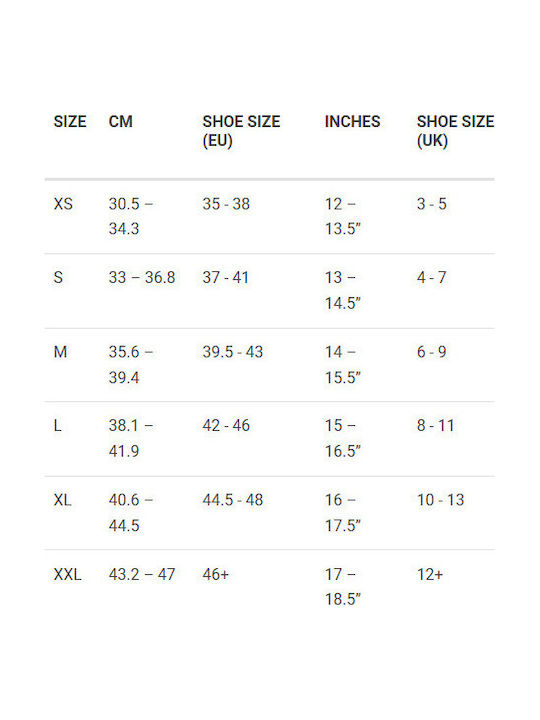Click the 39.5 - 43 EU size cell
This screenshot has height=720, width=540.
pos(233,352)
